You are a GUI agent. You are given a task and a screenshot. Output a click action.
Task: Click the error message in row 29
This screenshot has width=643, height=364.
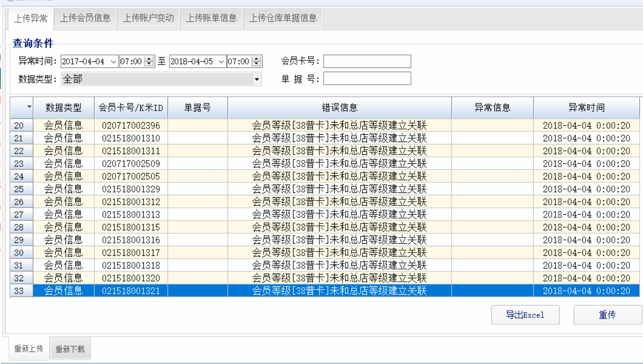coord(340,240)
